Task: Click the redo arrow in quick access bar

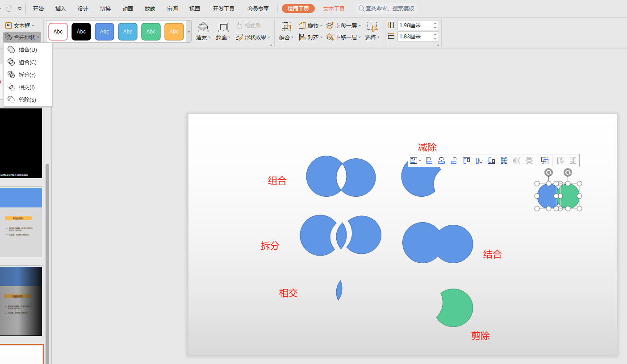Action: coord(9,8)
